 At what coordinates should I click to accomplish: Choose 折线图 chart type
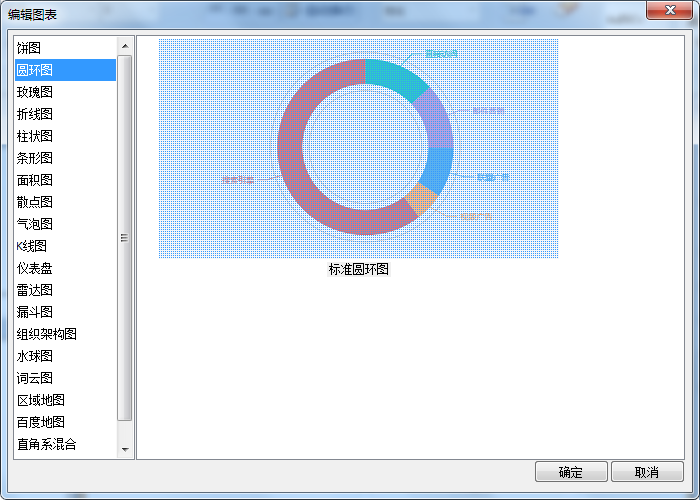point(35,114)
